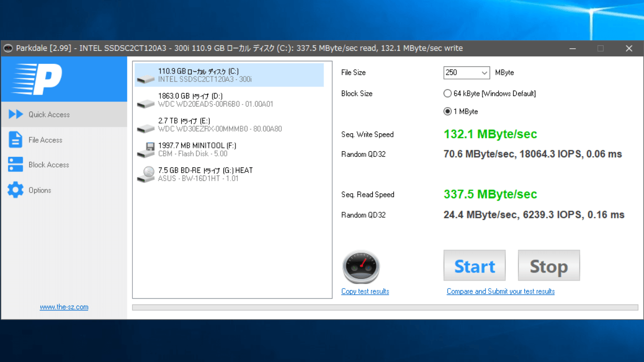
Task: Click the Seq. Read Speed label
Action: coord(368,195)
